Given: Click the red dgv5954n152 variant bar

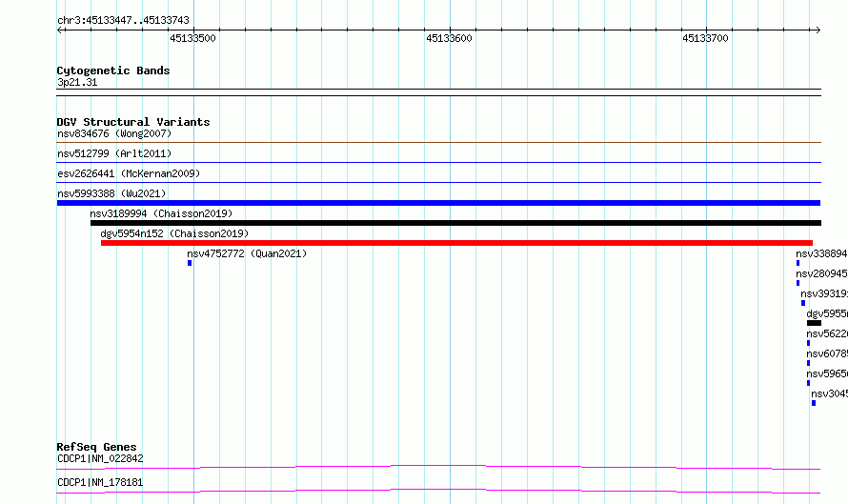Looking at the screenshot, I should pyautogui.click(x=456, y=243).
